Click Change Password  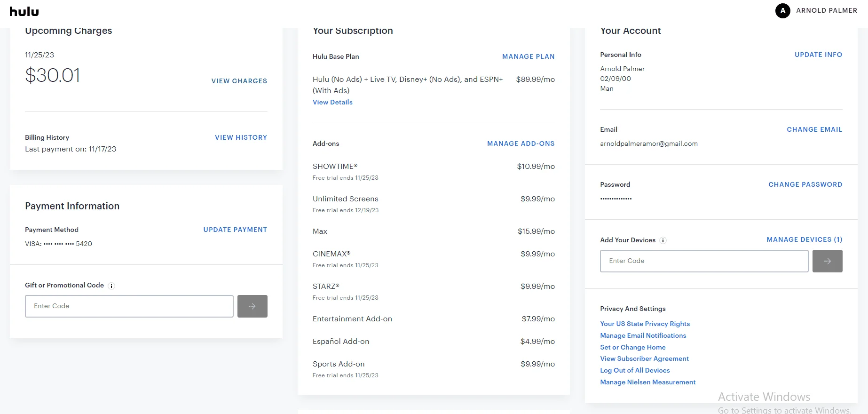805,184
